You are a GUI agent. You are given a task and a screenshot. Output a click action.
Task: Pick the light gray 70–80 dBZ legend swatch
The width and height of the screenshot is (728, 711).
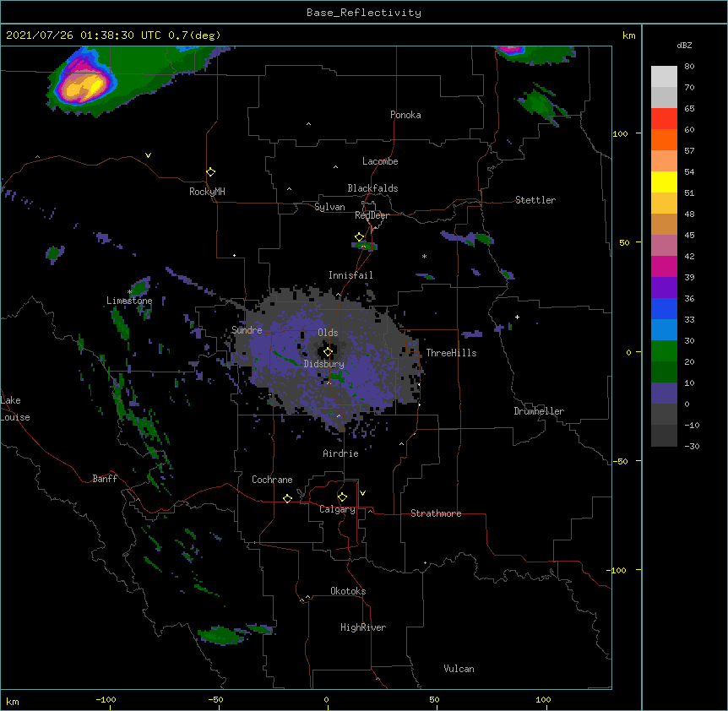click(664, 77)
